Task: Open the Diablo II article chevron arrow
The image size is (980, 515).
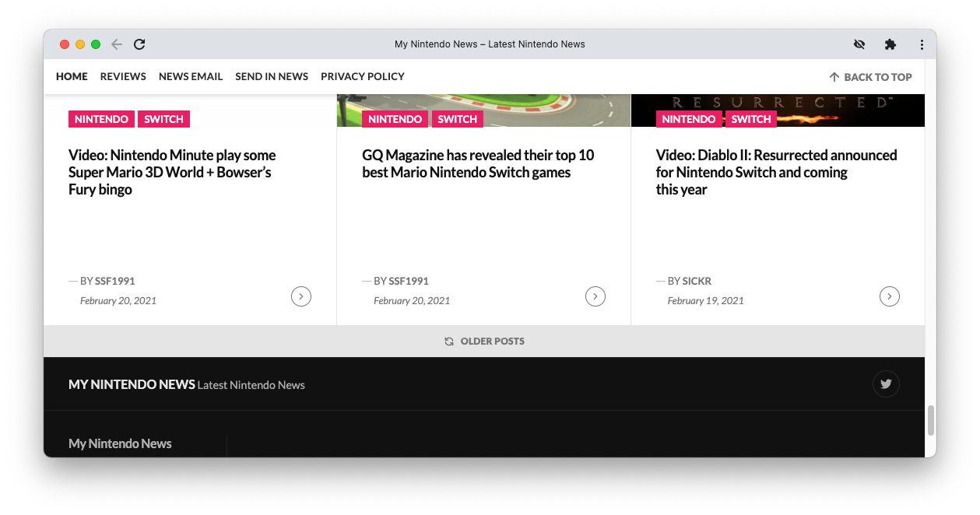Action: point(889,296)
